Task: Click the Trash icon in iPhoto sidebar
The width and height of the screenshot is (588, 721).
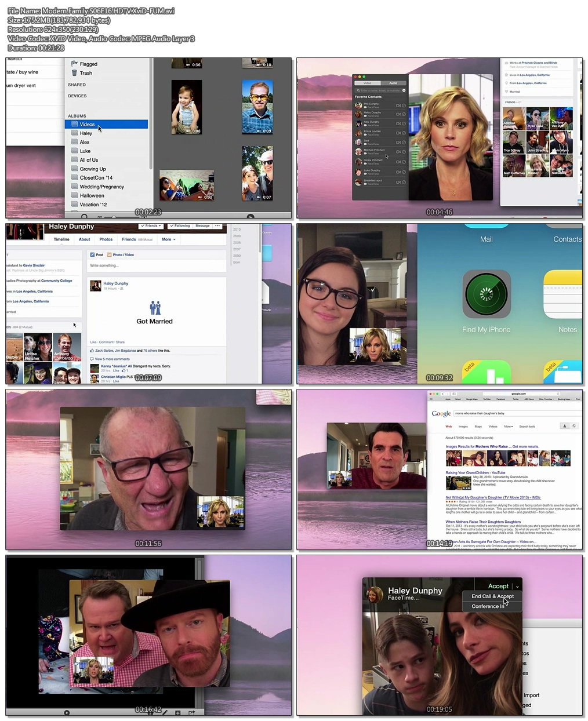Action: 74,73
